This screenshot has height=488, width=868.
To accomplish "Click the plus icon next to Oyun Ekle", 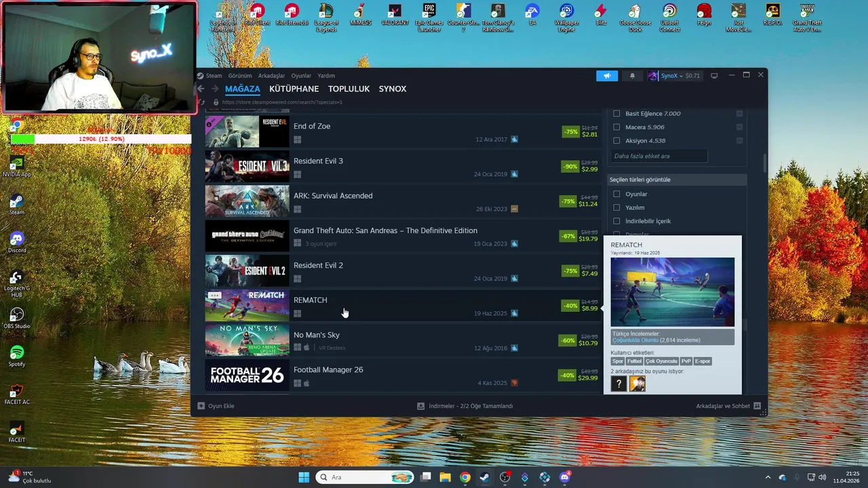I will coord(201,406).
